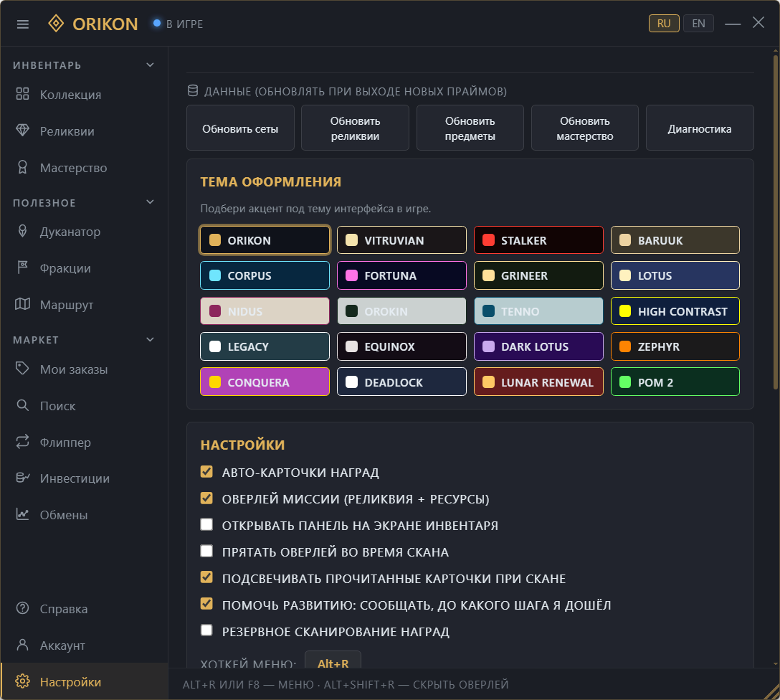The height and width of the screenshot is (700, 780).
Task: Click the Мои заказы tag icon
Action: click(22, 369)
